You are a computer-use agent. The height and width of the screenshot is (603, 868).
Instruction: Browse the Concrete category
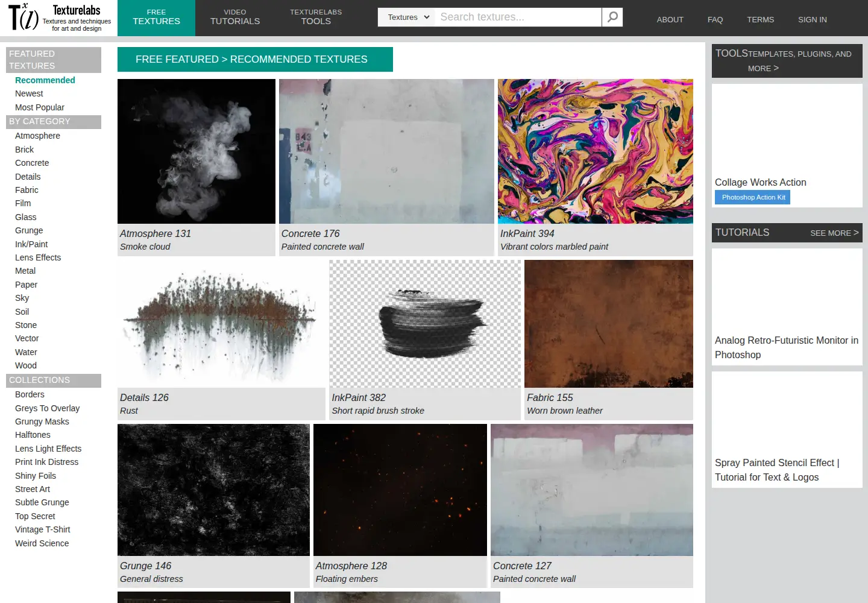[x=32, y=163]
